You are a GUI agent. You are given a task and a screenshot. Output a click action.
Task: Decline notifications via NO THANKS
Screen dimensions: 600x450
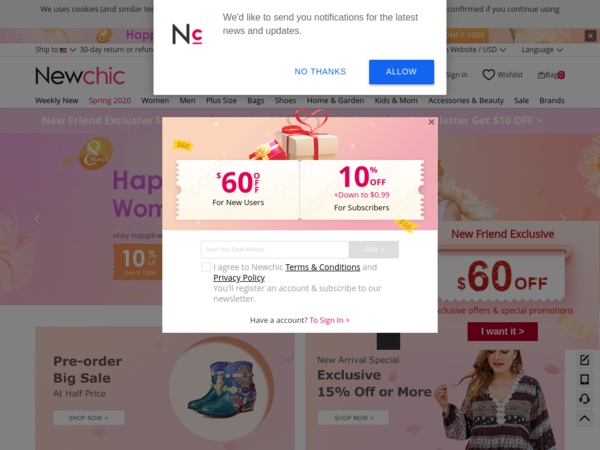320,72
